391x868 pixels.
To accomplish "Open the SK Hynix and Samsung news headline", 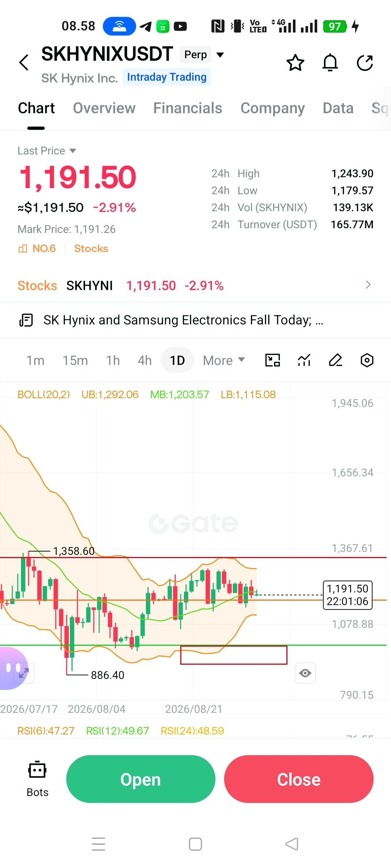I will tap(183, 320).
